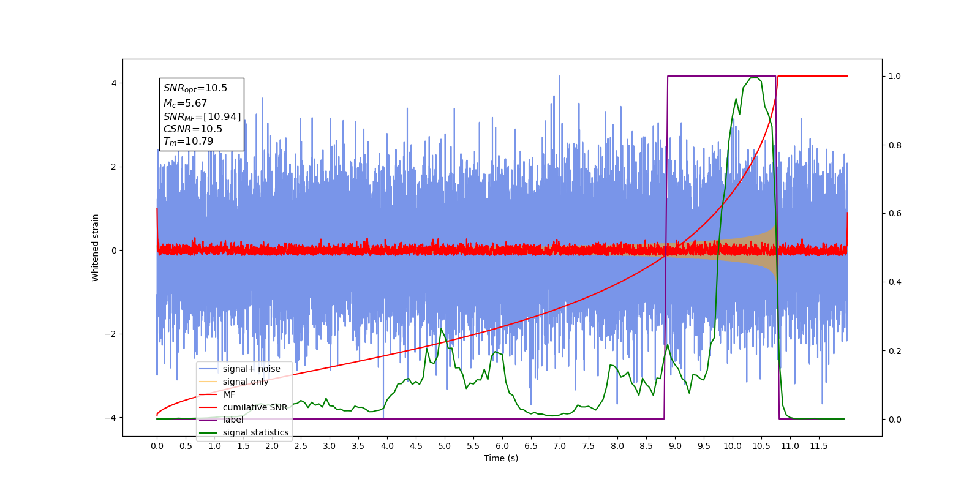980x490 pixels.
Task: Click the Tm=10.79 annotation line
Action: tap(188, 141)
